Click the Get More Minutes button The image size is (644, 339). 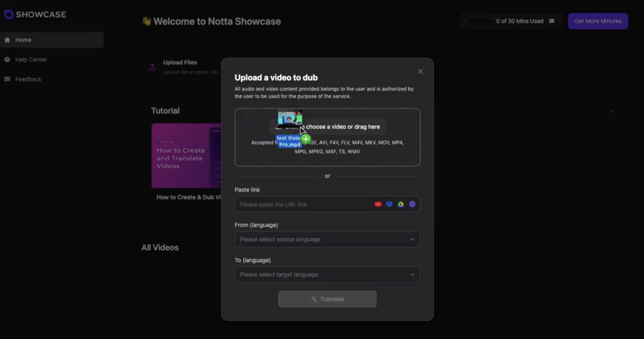point(598,21)
